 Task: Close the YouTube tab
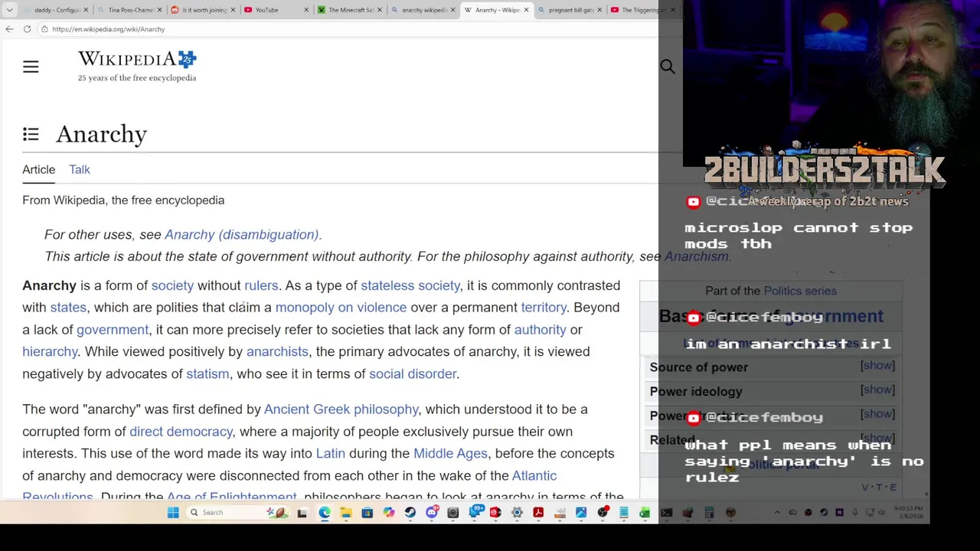(306, 10)
